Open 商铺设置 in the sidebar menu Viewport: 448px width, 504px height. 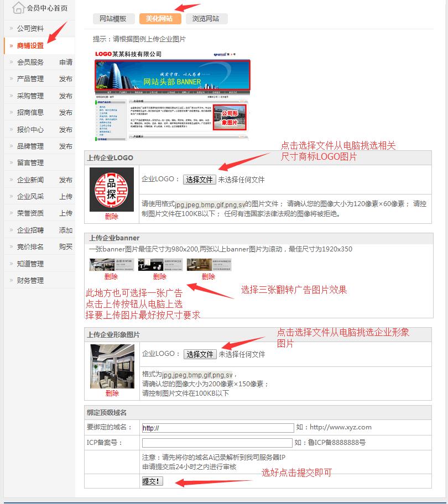(x=30, y=45)
